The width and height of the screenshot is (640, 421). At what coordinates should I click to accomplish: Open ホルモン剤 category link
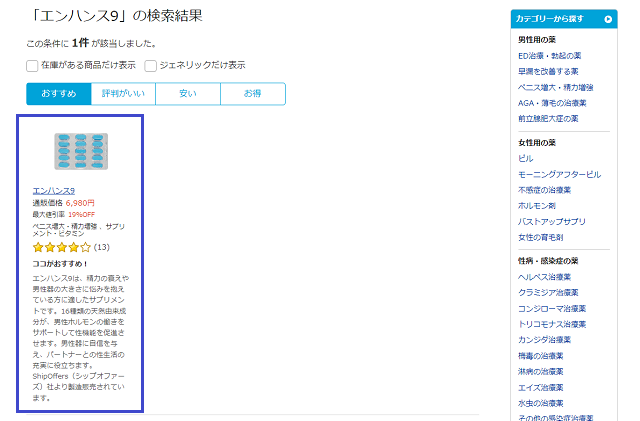(x=537, y=206)
